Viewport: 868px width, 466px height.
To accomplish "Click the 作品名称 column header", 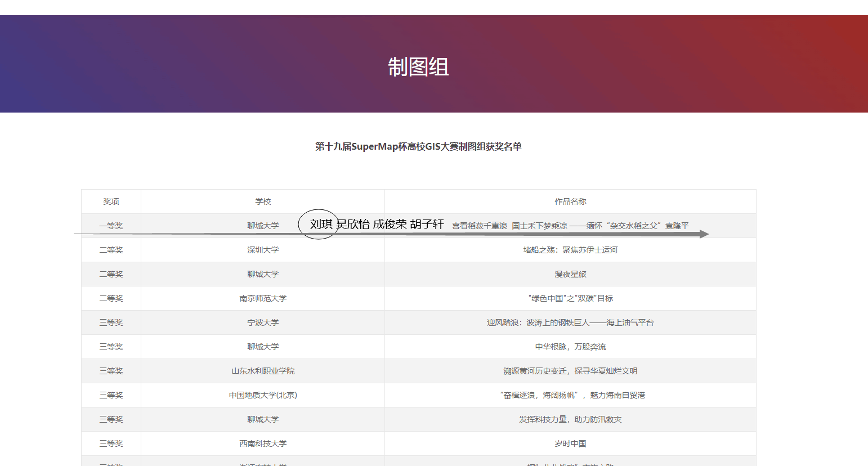I will (570, 201).
